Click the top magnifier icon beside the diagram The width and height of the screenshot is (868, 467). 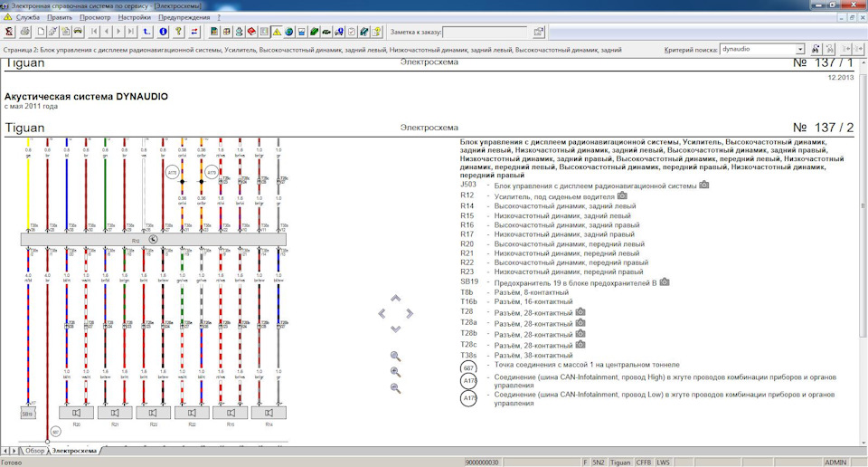click(395, 357)
